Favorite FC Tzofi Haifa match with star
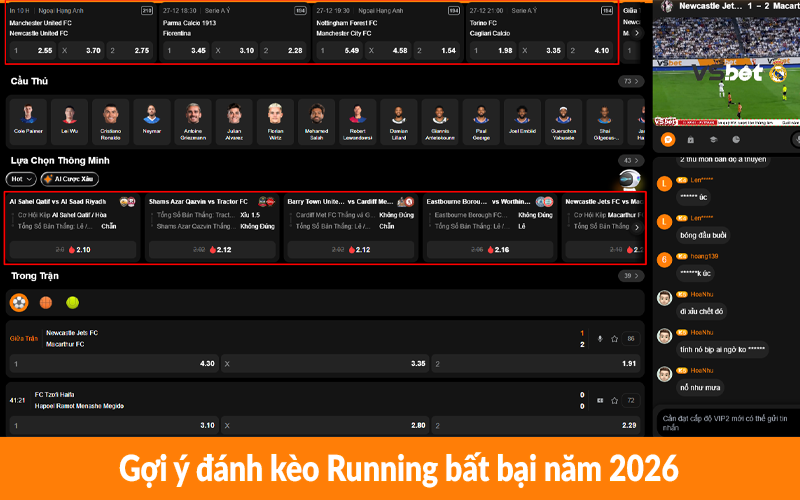The width and height of the screenshot is (800, 500). [x=615, y=401]
